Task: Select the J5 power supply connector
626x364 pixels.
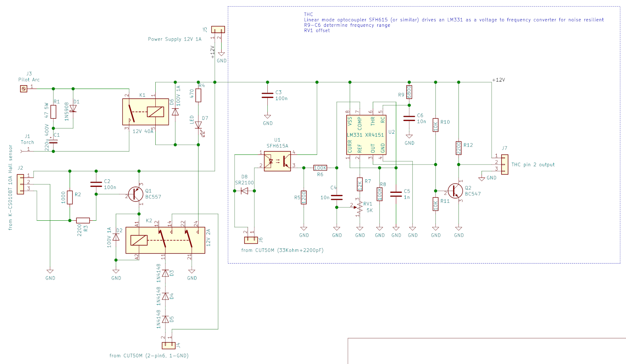Action: (218, 29)
